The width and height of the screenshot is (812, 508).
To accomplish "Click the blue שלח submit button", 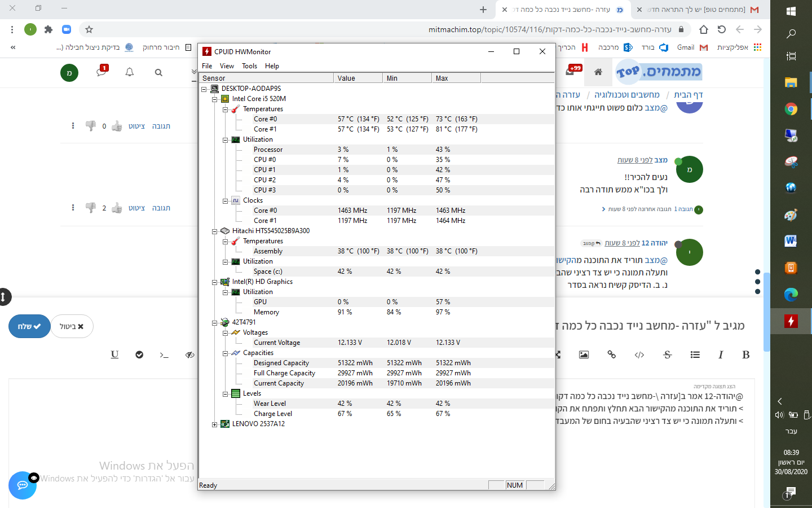I will [29, 326].
